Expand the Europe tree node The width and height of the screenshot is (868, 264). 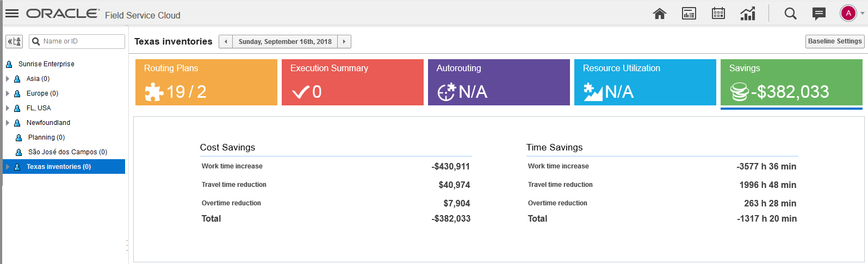point(8,93)
